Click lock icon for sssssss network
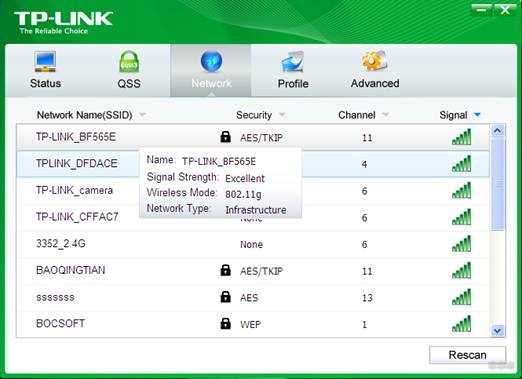Screen dimensions: 522x379 pos(225,297)
